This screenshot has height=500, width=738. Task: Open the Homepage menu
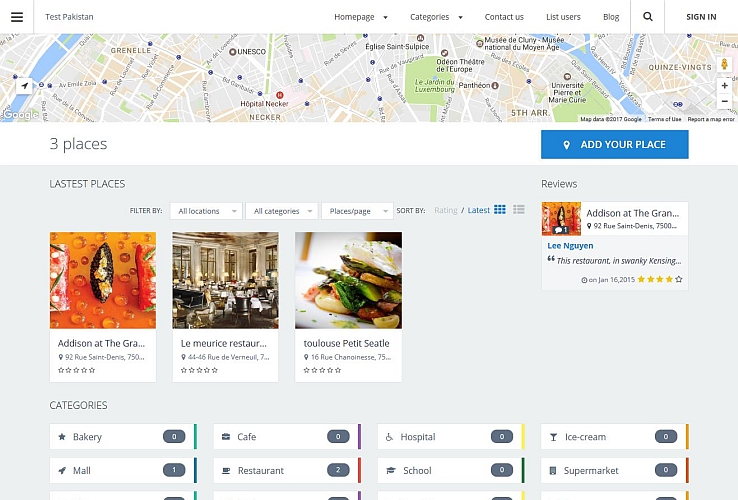pyautogui.click(x=360, y=17)
